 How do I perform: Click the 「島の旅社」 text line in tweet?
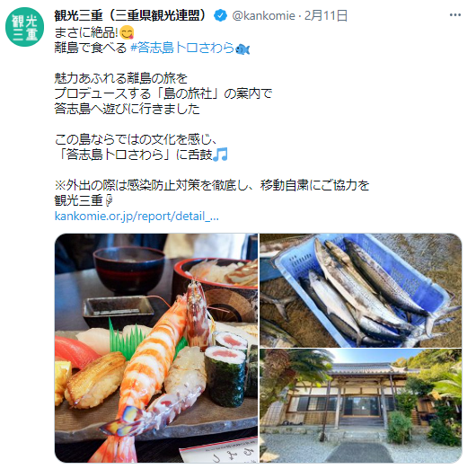(163, 93)
